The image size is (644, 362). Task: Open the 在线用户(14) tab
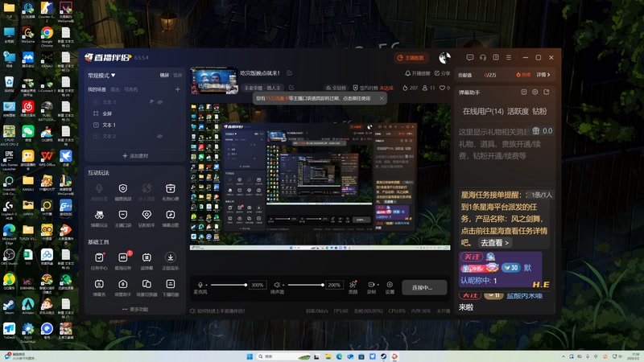(x=483, y=111)
